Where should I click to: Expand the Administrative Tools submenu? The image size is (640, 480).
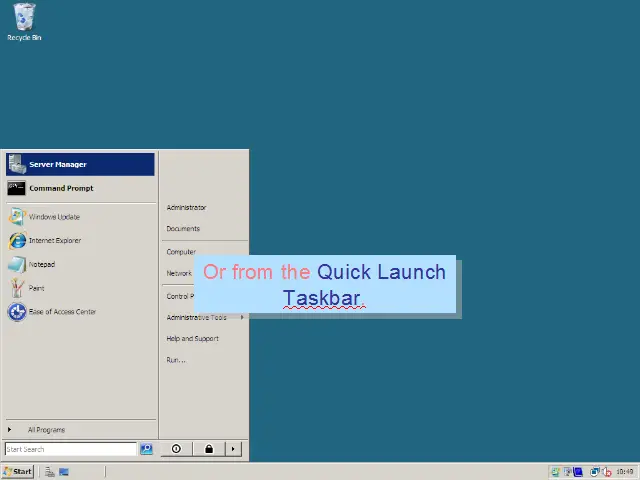[x=198, y=317]
